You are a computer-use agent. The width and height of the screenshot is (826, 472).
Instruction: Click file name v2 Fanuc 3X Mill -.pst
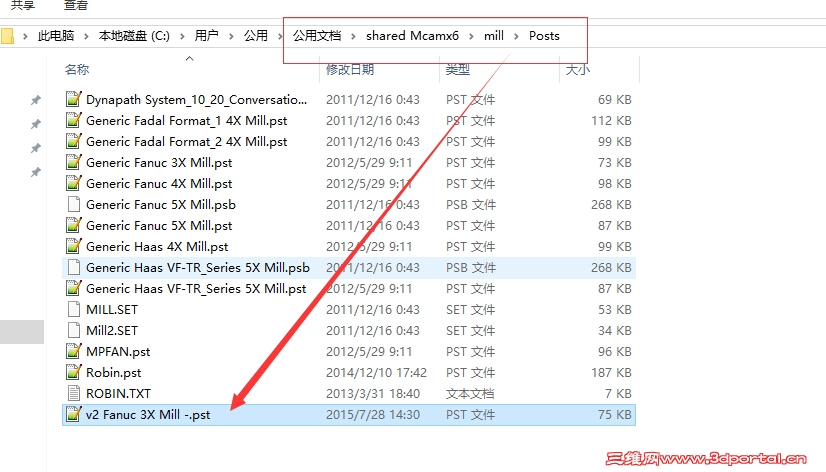pyautogui.click(x=148, y=415)
